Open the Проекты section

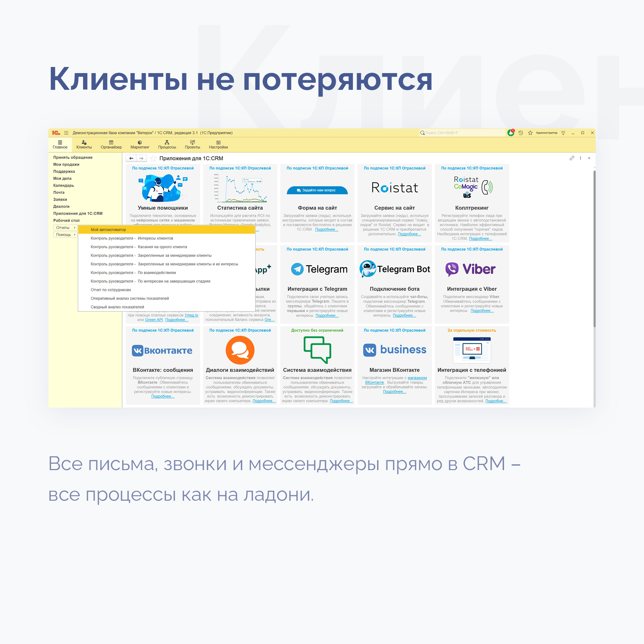[x=192, y=145]
